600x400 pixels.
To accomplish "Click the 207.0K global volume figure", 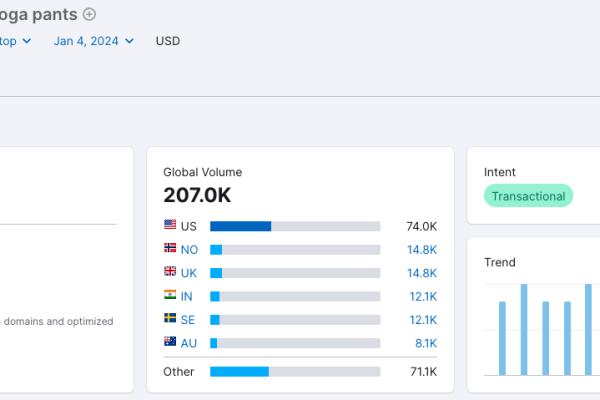I will click(197, 195).
